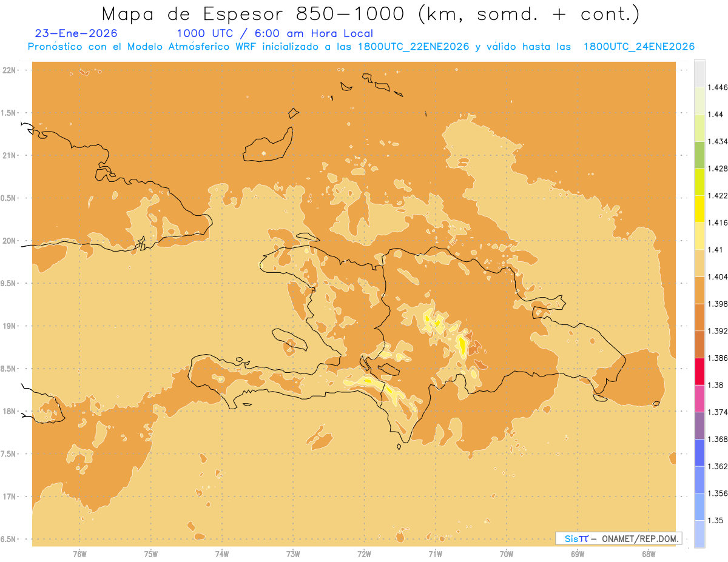Viewport: 728px width, 562px height.
Task: Click the purple legend swatch between 1.368 and 1.374
Action: click(699, 426)
